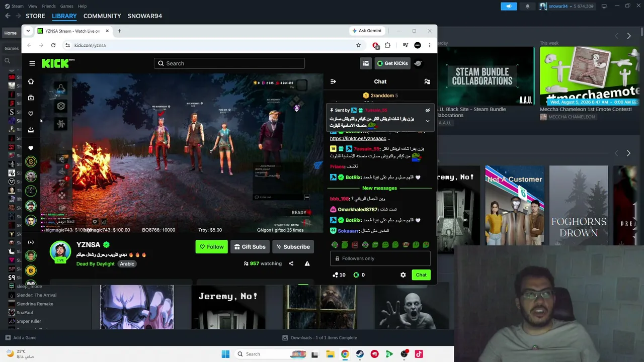
Task: Open the Chrome tab search dropdown
Action: click(28, 31)
